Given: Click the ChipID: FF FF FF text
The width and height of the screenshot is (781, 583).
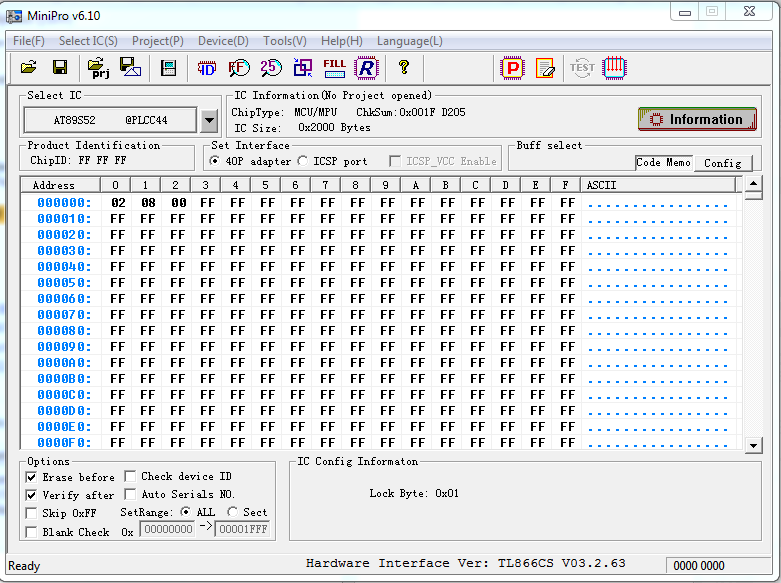Looking at the screenshot, I should [x=78, y=160].
